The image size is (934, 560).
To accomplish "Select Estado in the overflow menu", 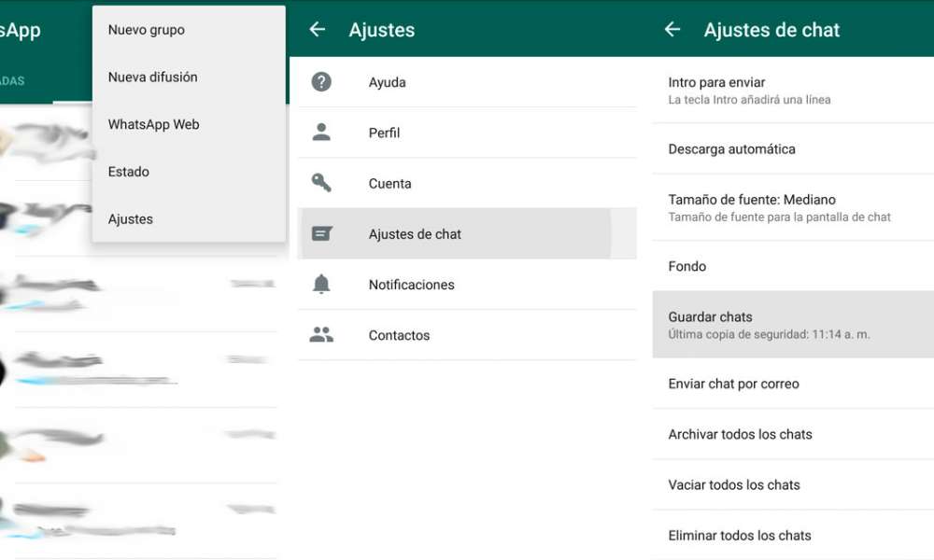I will coord(189,172).
